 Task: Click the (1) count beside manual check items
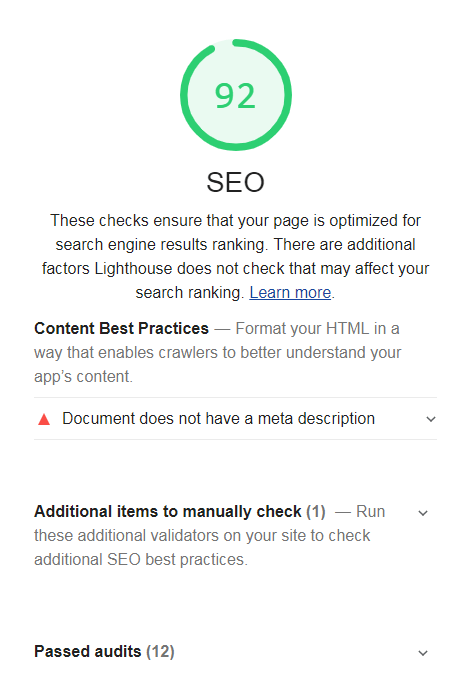click(316, 511)
